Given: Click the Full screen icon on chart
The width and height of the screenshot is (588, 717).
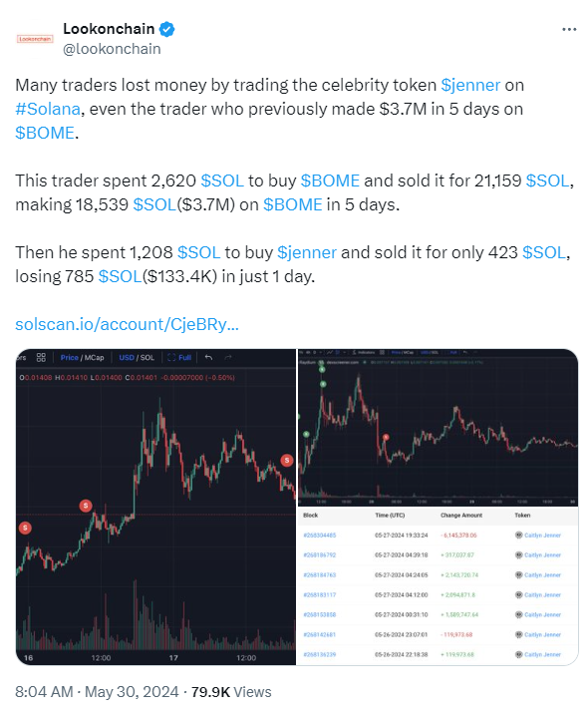Looking at the screenshot, I should pyautogui.click(x=179, y=358).
